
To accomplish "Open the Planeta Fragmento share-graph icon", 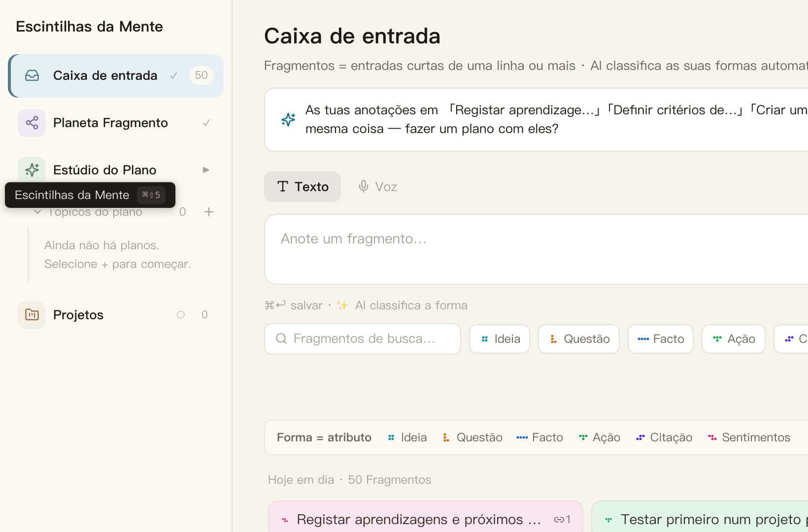I will point(32,123).
